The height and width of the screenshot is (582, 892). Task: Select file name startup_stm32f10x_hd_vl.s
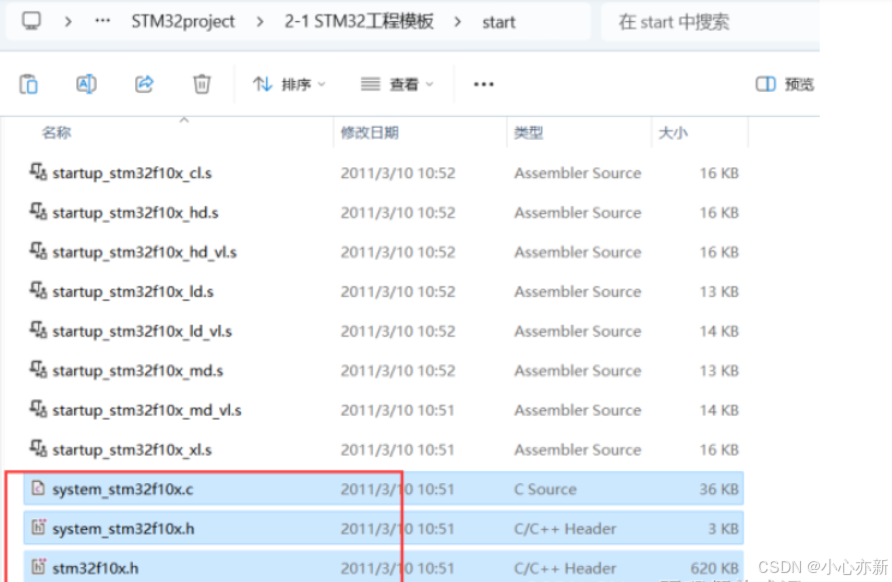144,252
